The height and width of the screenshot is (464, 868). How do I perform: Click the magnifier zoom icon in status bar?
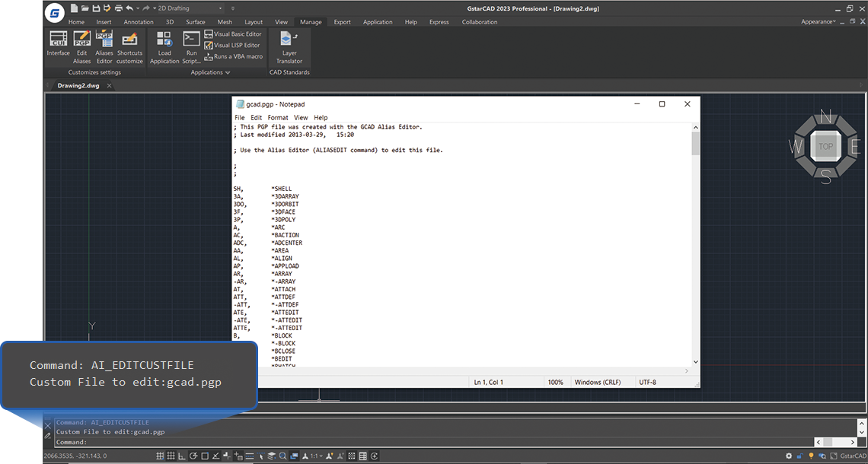283,456
